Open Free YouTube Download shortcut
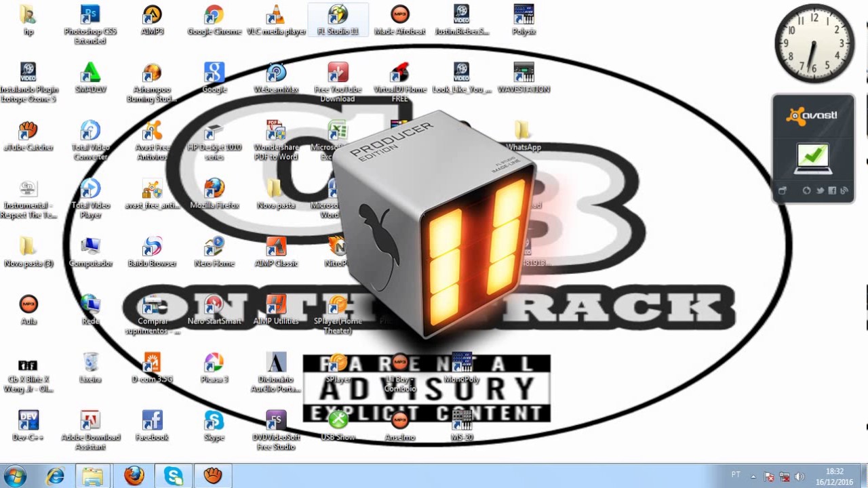868x488 pixels. [x=338, y=81]
